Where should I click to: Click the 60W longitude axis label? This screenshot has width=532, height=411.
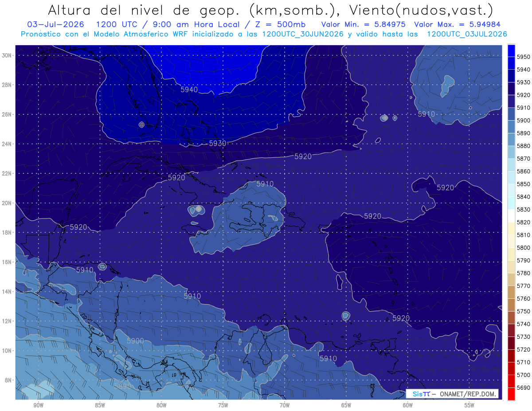(x=408, y=405)
